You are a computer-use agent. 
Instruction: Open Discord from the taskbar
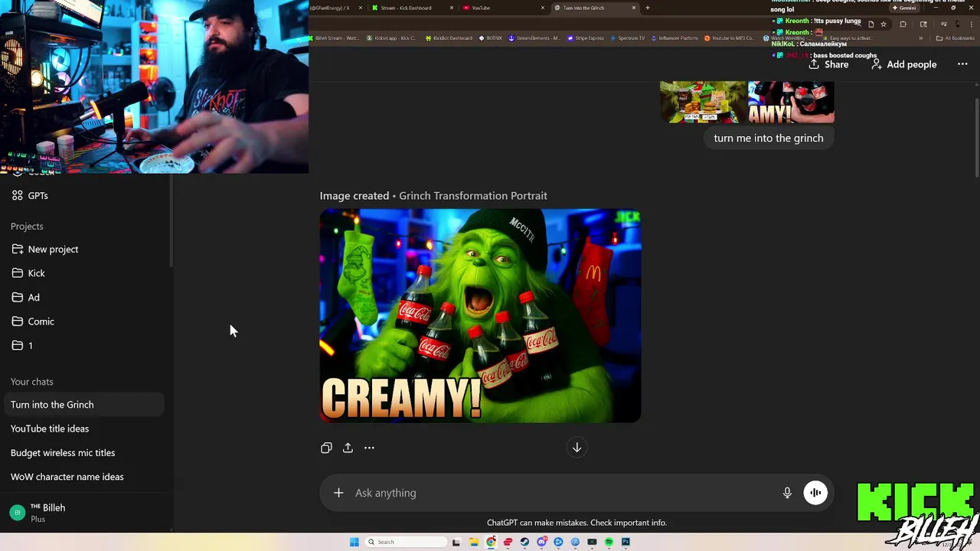(541, 542)
